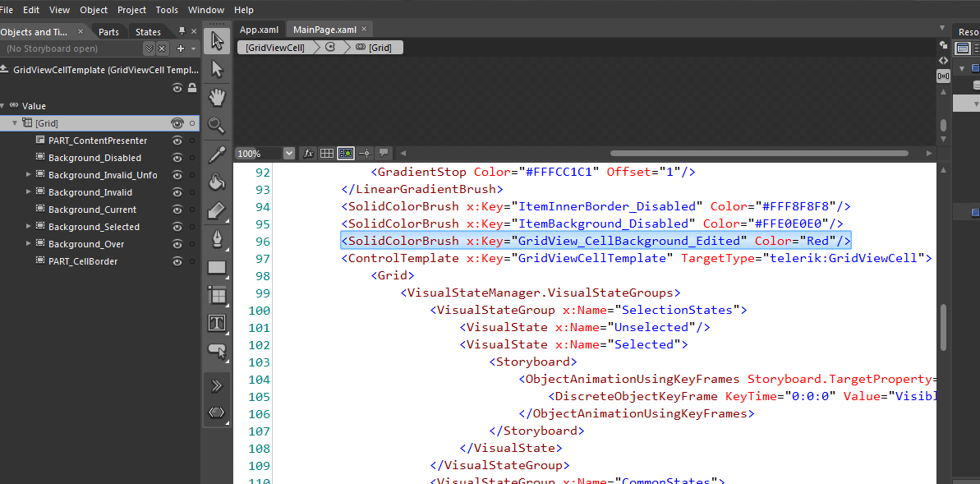Toggle eye for Background_Invalid row

tap(177, 192)
